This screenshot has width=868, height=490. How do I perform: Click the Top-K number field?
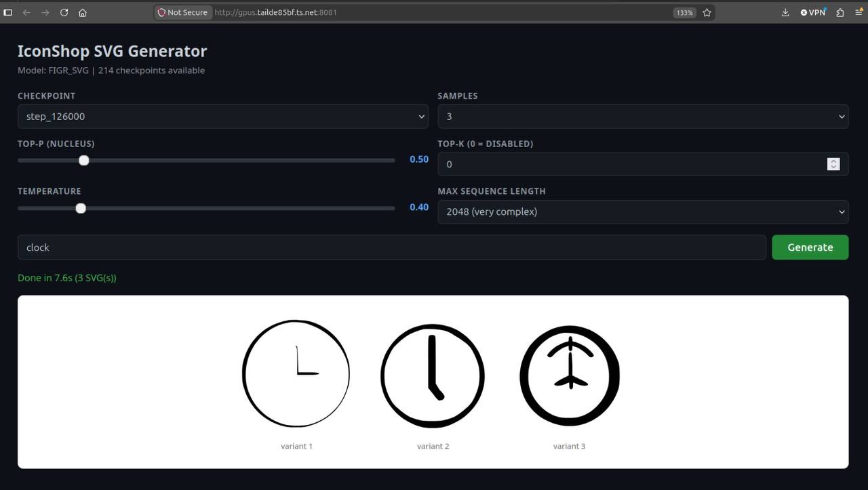(x=643, y=164)
